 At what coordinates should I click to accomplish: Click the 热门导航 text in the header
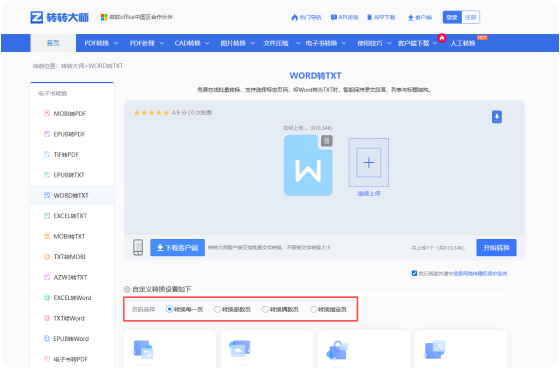point(310,17)
